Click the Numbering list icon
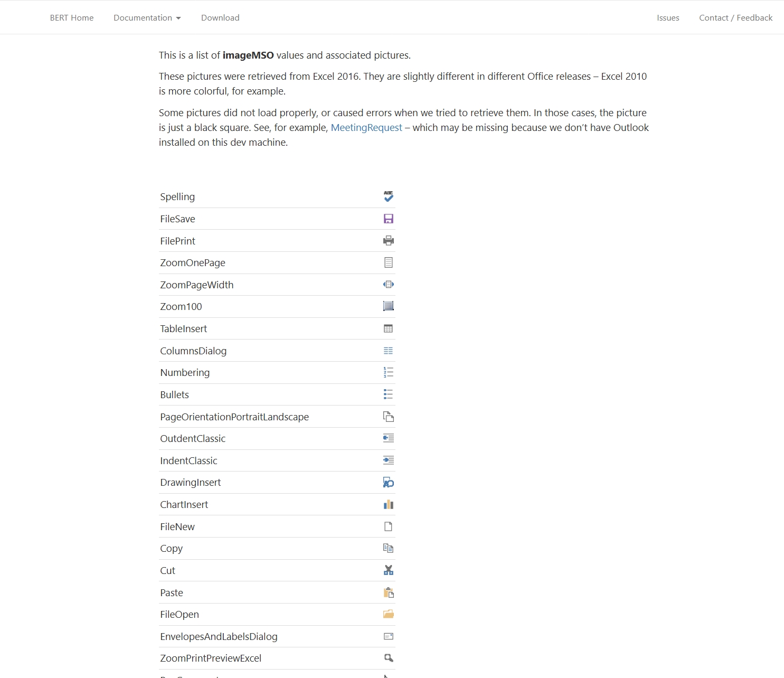The width and height of the screenshot is (784, 678). (389, 373)
